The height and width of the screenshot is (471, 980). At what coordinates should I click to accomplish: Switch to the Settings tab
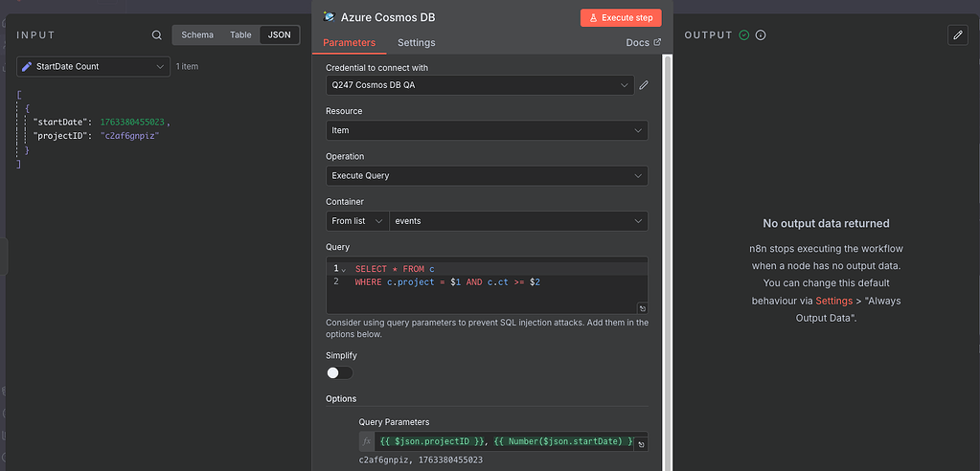tap(416, 43)
